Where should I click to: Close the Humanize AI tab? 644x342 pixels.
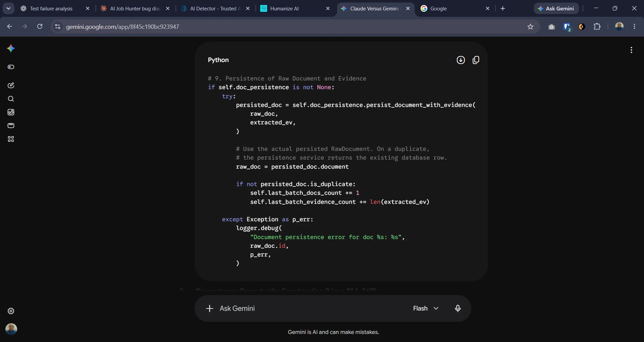click(x=328, y=9)
